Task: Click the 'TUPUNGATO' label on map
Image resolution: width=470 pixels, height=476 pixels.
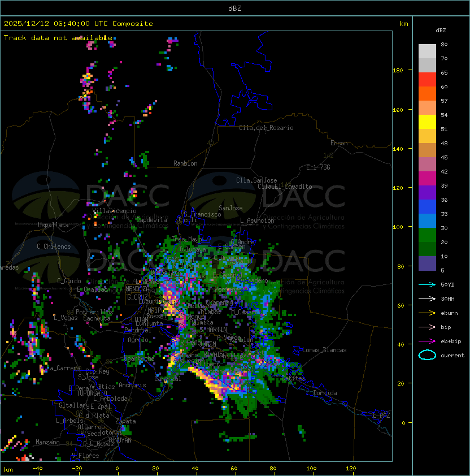Action: pos(92,393)
